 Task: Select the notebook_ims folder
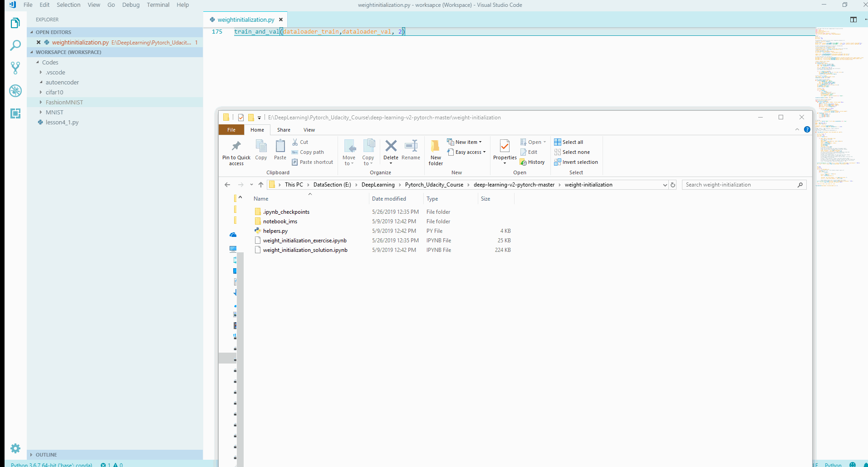[x=280, y=221]
